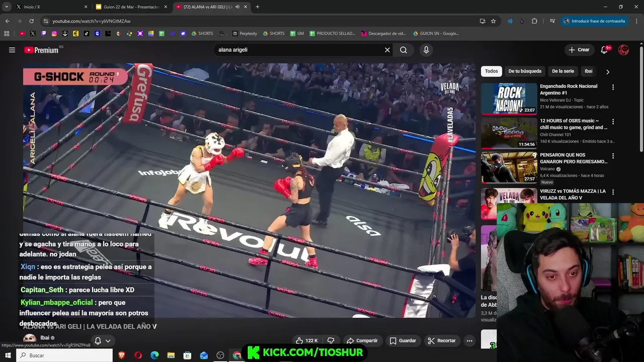
Task: Select the De la serie chip
Action: [563, 71]
